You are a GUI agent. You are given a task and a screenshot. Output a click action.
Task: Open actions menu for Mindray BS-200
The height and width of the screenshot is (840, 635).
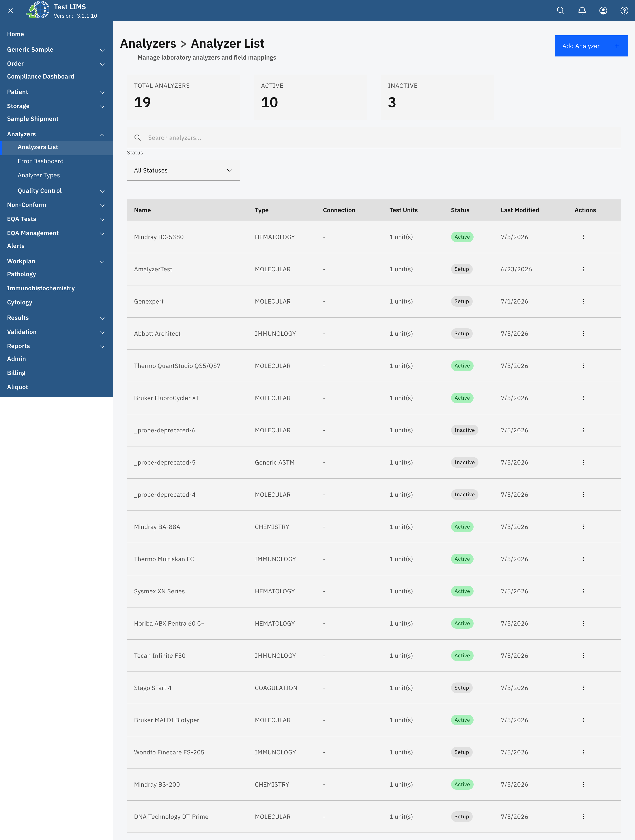[x=583, y=785]
